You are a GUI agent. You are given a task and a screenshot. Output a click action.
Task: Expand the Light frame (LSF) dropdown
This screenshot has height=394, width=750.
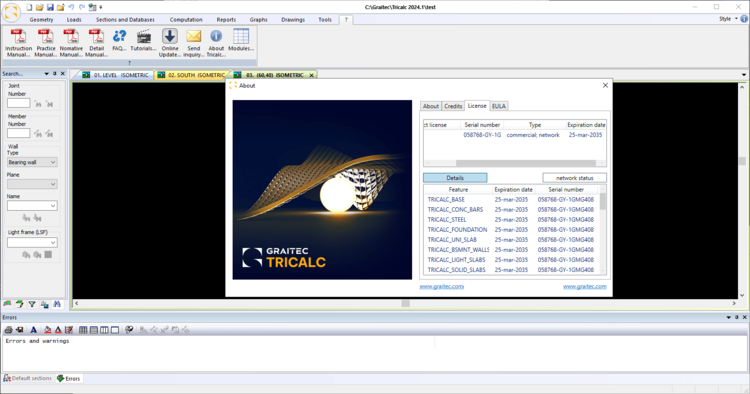click(32, 242)
